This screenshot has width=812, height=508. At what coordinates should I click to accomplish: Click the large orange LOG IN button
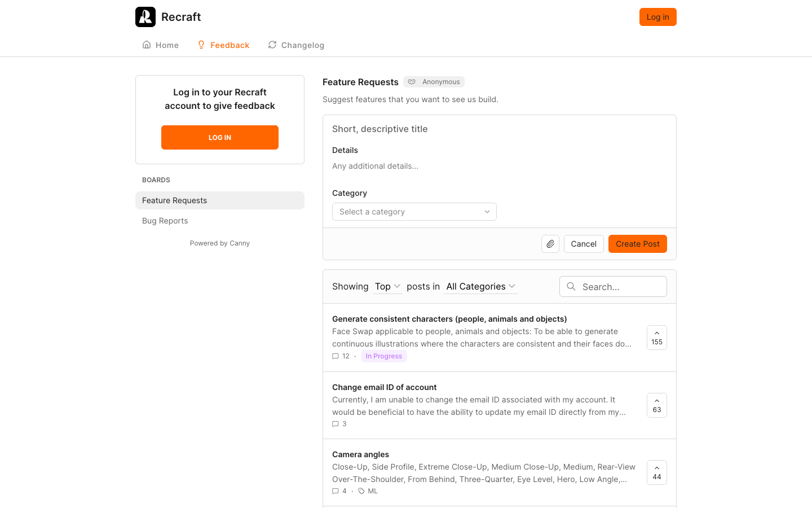pos(220,138)
